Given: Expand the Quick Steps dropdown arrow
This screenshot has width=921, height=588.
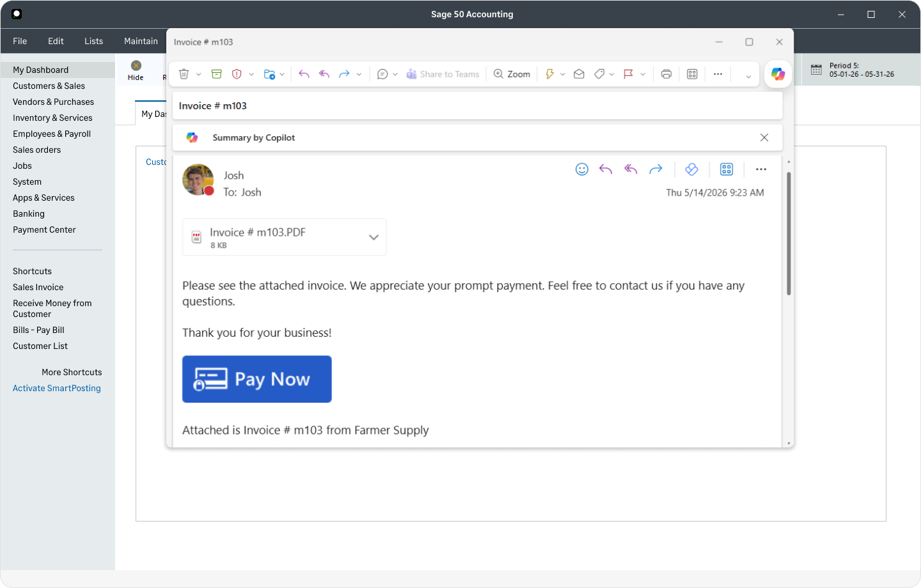Looking at the screenshot, I should coord(563,74).
